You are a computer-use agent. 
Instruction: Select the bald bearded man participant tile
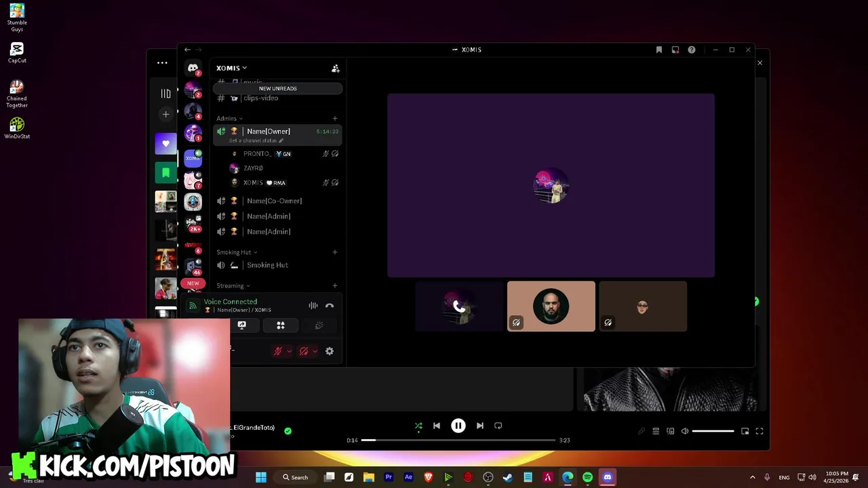tap(551, 306)
